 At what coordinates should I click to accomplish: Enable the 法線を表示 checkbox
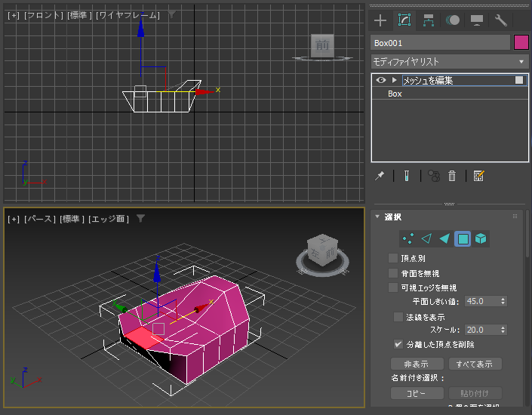[398, 317]
